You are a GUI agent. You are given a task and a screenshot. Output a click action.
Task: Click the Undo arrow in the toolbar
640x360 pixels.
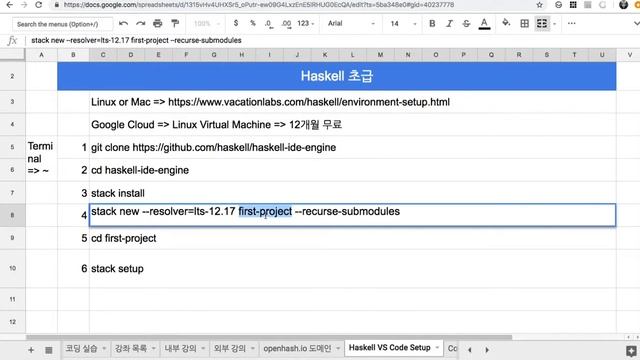123,24
